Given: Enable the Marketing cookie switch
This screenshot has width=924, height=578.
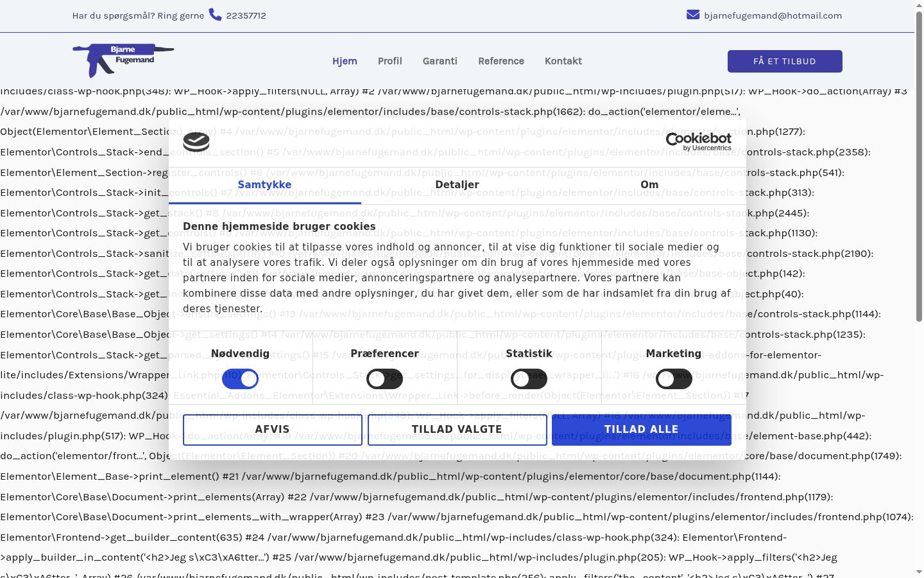Looking at the screenshot, I should [674, 379].
